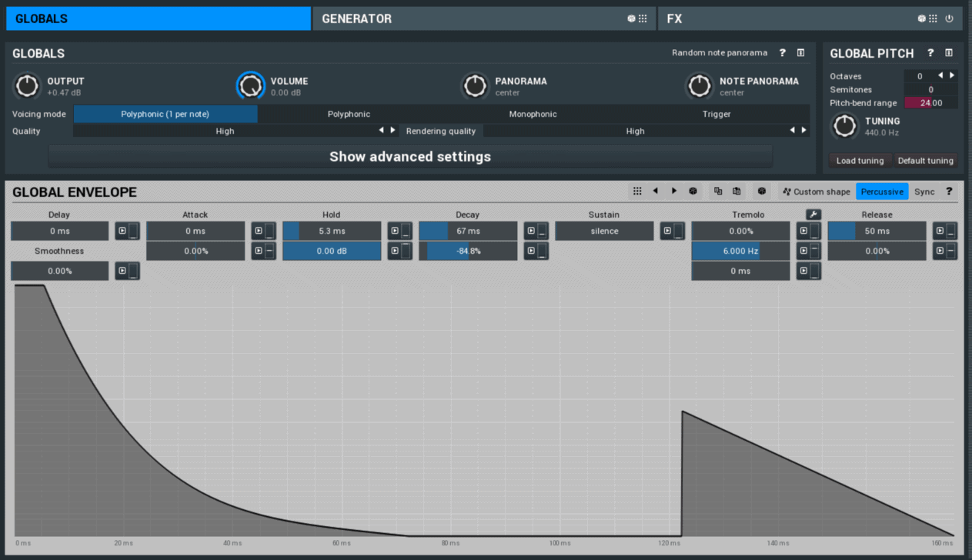Click the Tuning knob
The height and width of the screenshot is (560, 972).
(x=845, y=126)
